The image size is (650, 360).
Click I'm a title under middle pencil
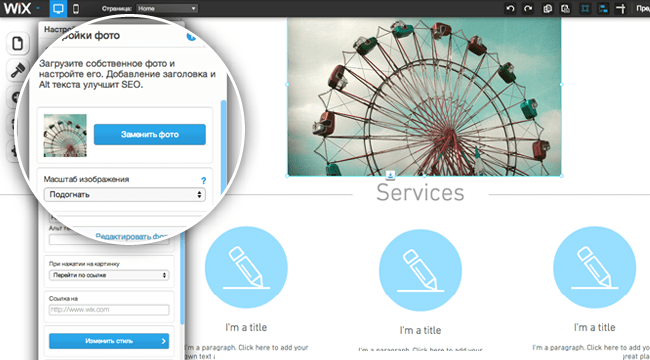point(420,330)
